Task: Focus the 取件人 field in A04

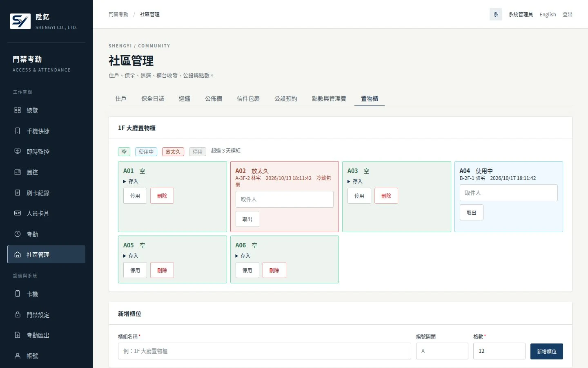Action: (x=509, y=193)
